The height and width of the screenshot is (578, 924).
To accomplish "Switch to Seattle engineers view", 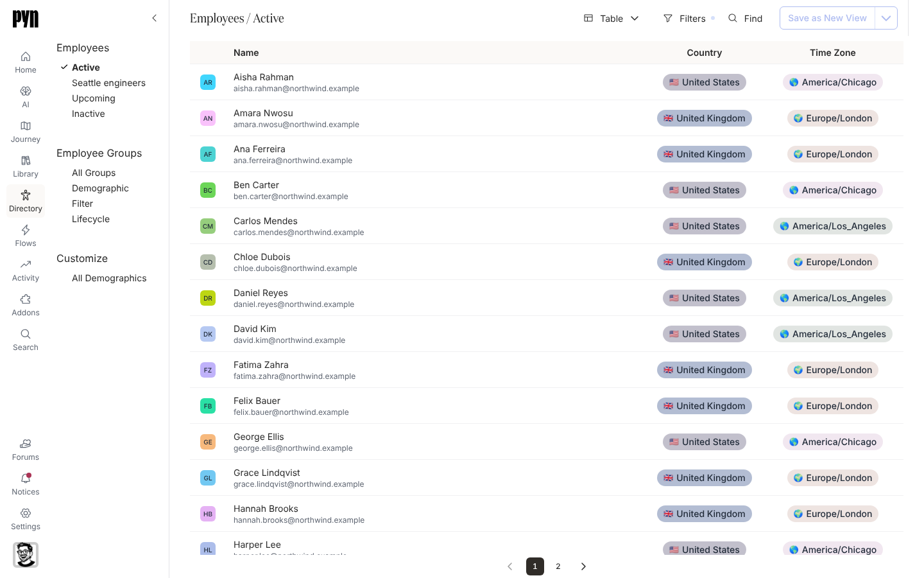I will [x=108, y=83].
